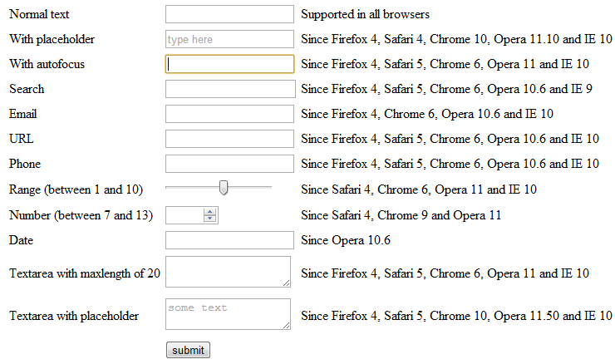Click the Number field up arrow
This screenshot has height=364, width=615.
[210, 212]
